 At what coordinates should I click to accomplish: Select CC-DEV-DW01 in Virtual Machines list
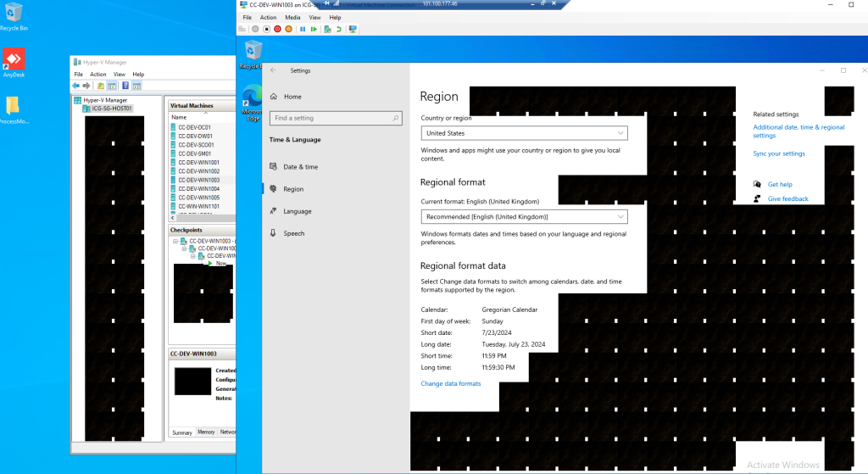tap(195, 137)
